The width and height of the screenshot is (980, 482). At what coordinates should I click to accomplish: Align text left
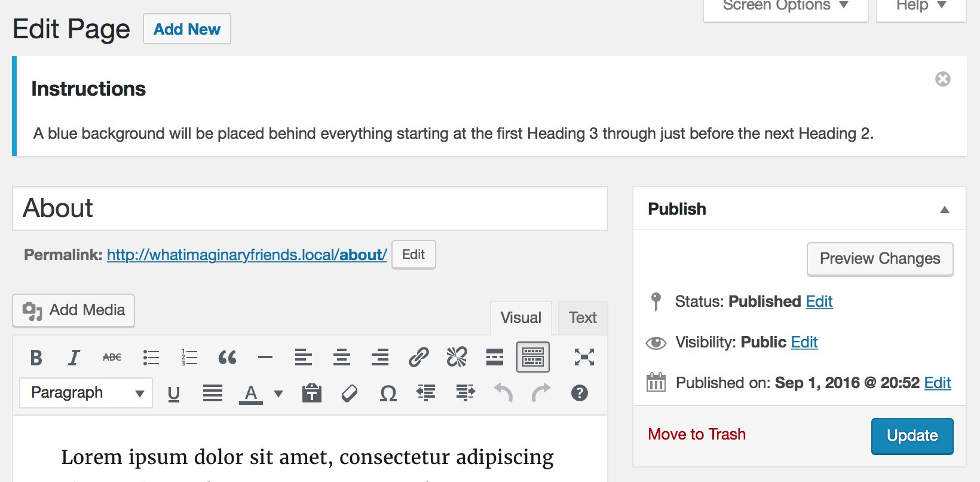point(304,358)
